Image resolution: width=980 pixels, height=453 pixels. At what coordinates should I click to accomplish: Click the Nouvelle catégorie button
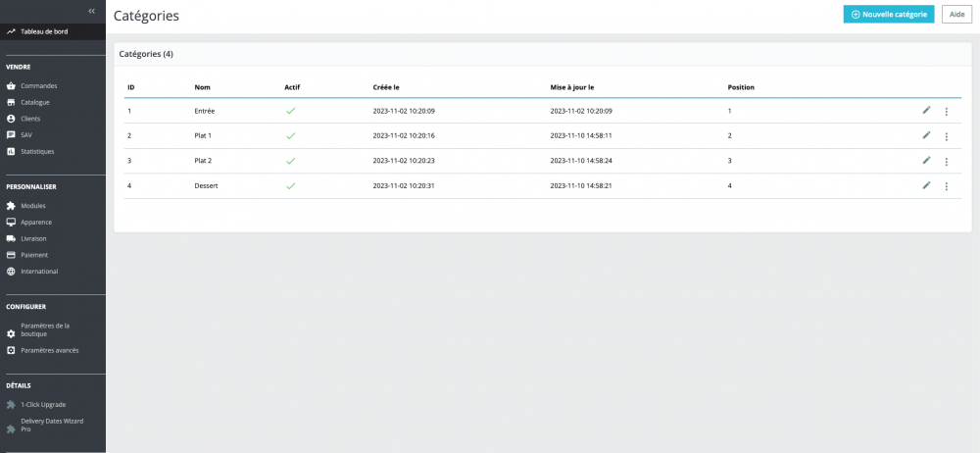tap(888, 15)
